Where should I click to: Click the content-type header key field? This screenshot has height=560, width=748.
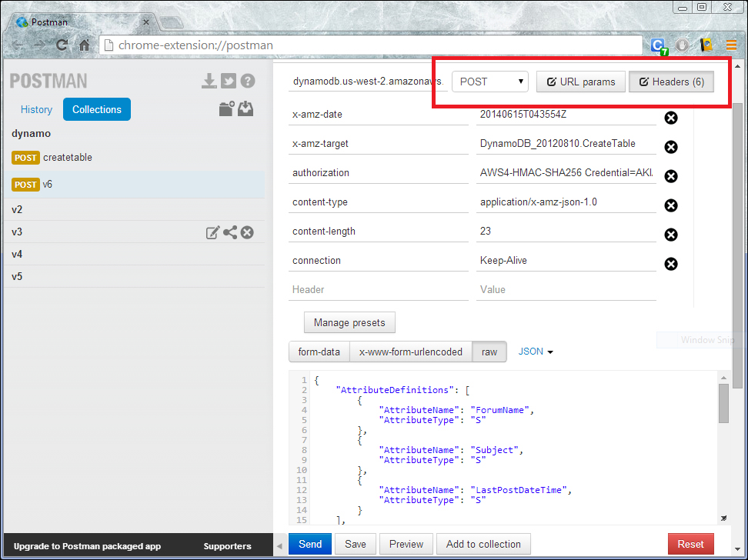(x=379, y=202)
